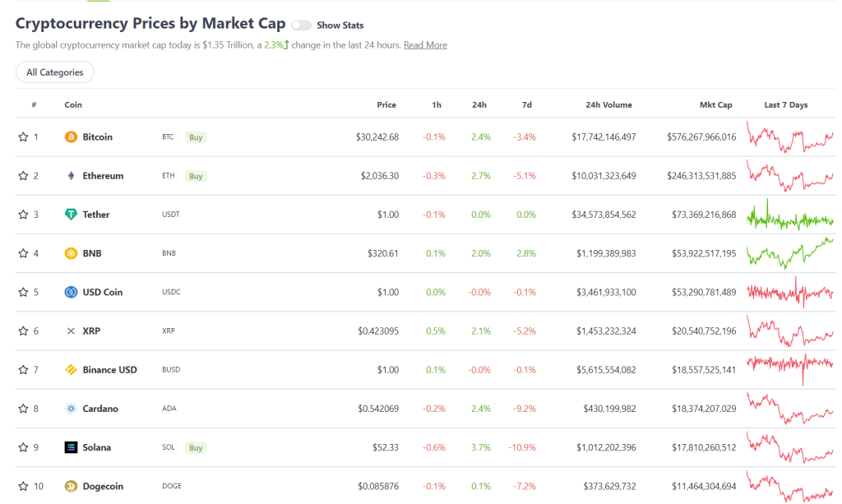Open Binance USD's 7-day sparkline chart
The height and width of the screenshot is (504, 842).
tap(790, 369)
